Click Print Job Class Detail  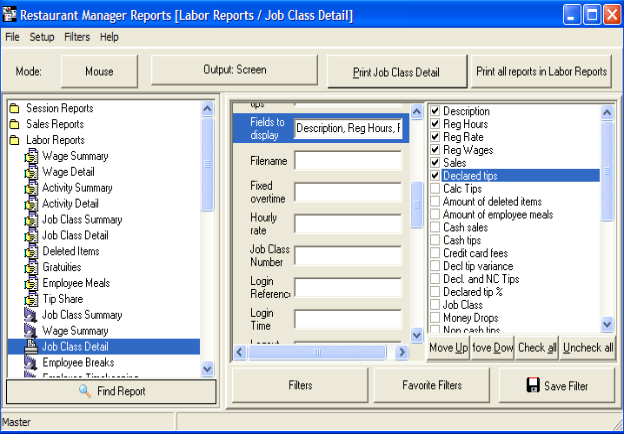tap(397, 72)
